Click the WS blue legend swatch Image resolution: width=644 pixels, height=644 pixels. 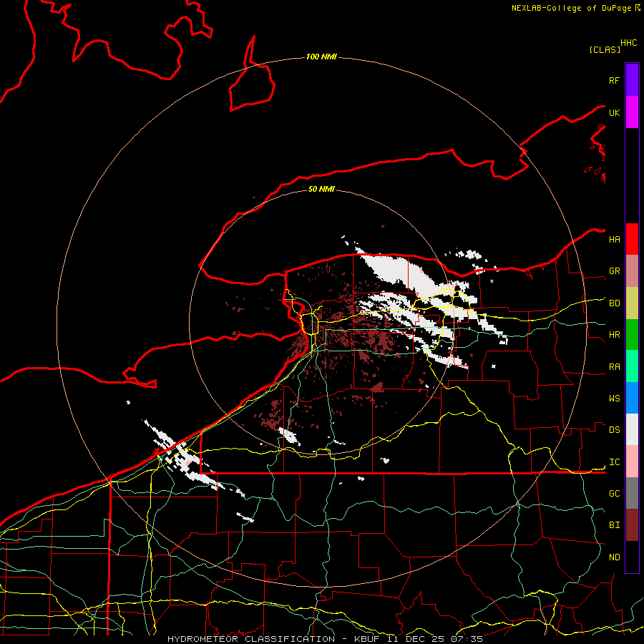tap(632, 398)
